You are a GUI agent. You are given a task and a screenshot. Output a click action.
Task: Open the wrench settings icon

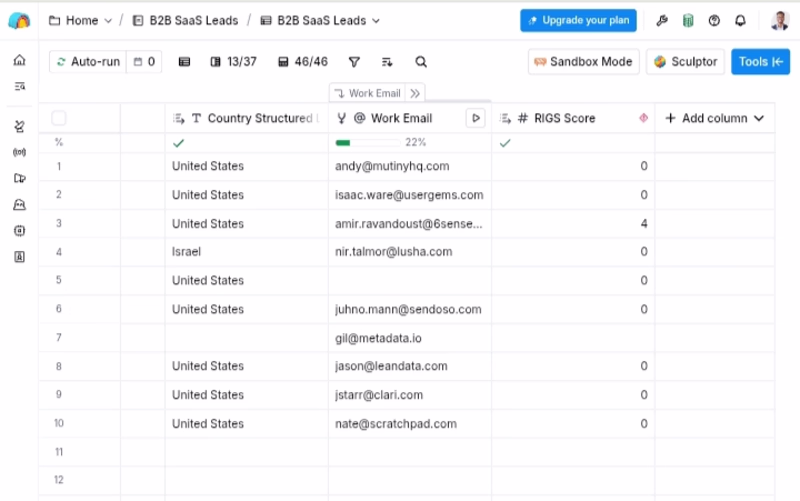tap(662, 20)
